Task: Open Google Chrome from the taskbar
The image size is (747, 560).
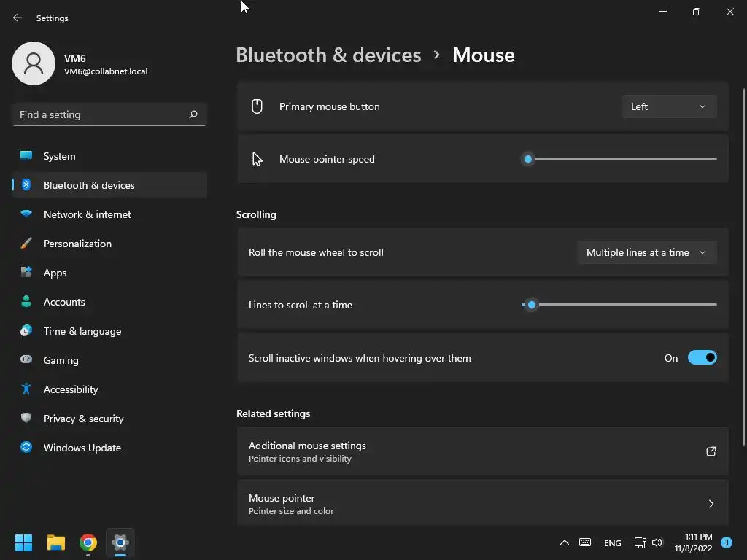Action: click(x=88, y=542)
